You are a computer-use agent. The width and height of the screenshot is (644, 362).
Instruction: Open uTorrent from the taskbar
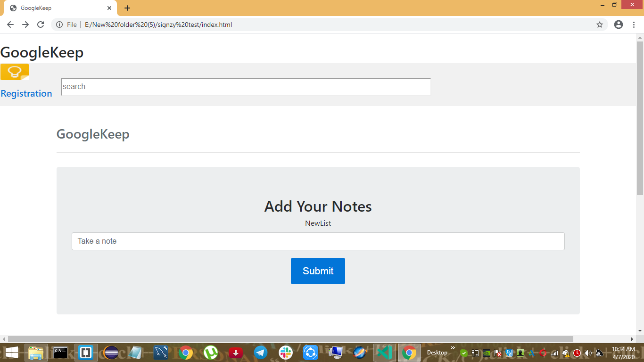point(211,353)
